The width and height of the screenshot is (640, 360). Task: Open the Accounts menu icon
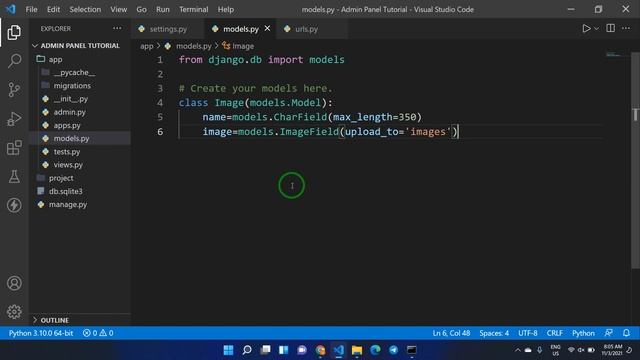[14, 283]
